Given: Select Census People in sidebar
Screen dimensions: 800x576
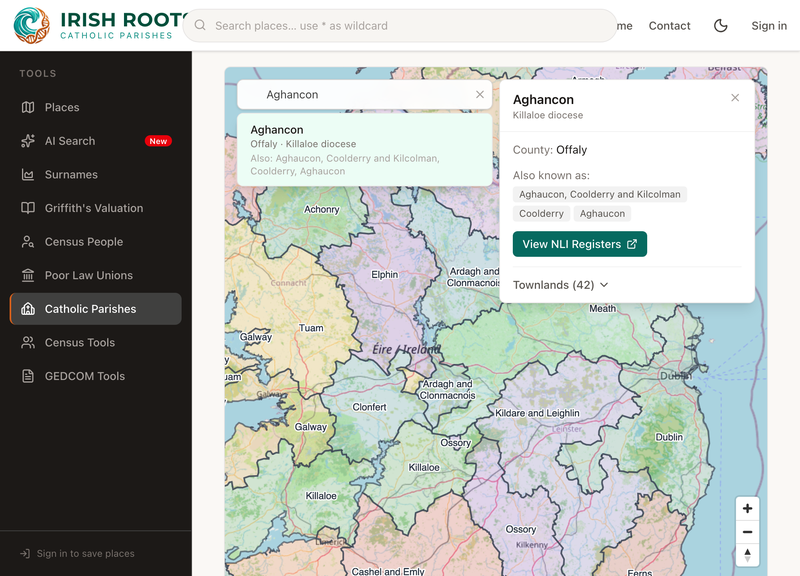Looking at the screenshot, I should tap(95, 242).
